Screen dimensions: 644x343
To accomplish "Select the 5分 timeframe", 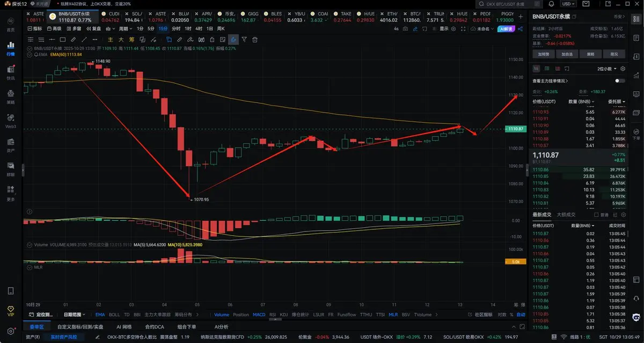I will [151, 28].
